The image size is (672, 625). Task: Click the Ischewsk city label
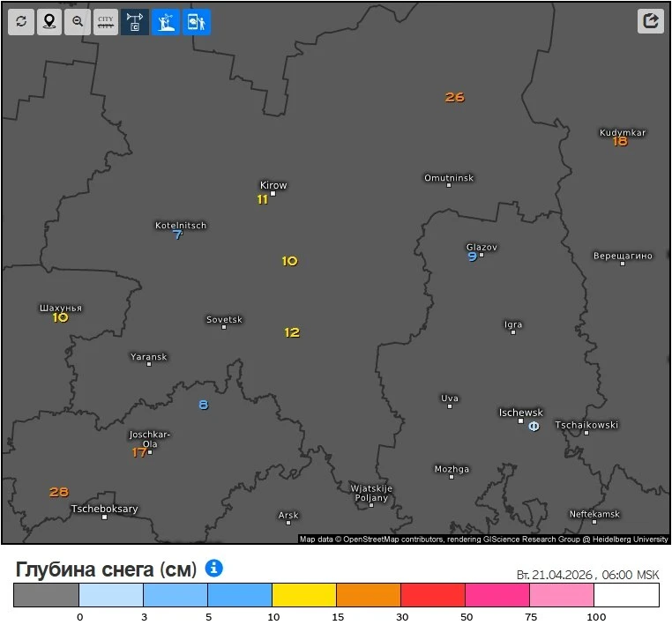(520, 412)
